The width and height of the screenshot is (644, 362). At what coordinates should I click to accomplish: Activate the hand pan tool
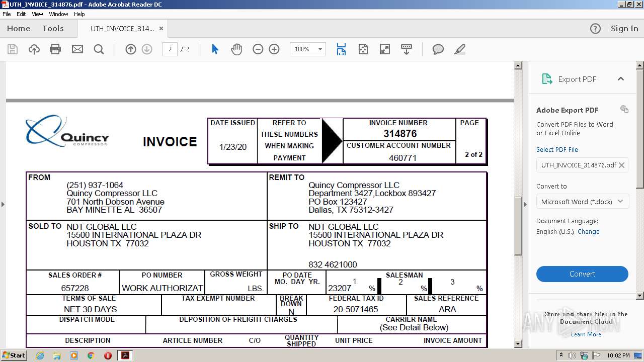pos(236,49)
